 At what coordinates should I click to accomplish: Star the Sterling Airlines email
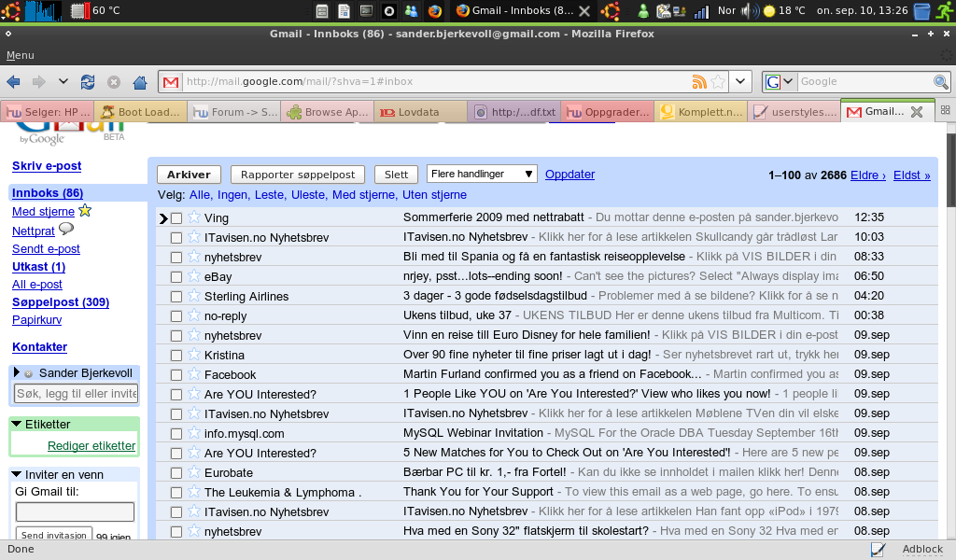click(x=194, y=296)
